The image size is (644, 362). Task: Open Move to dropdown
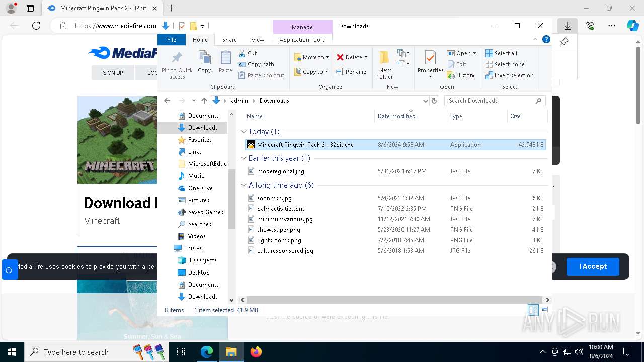click(x=311, y=57)
